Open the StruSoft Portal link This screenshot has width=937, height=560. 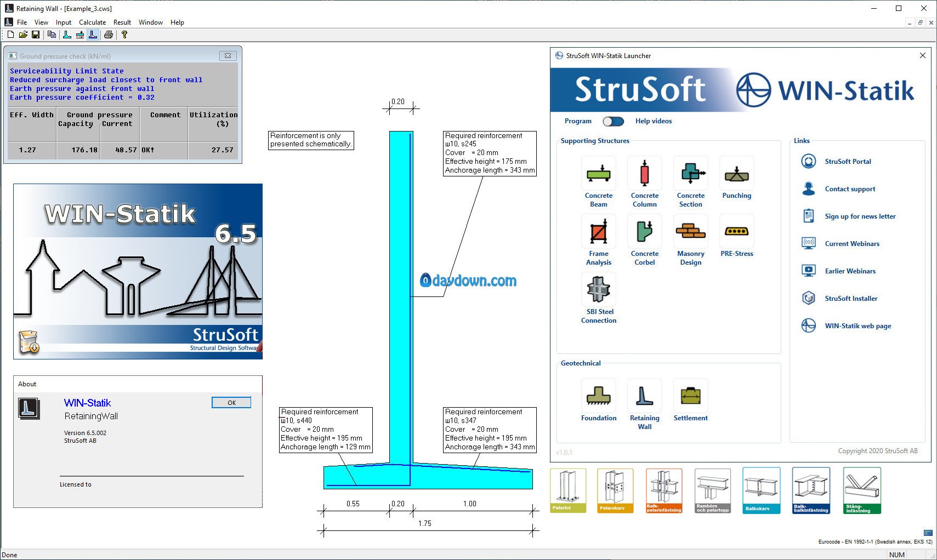(848, 162)
